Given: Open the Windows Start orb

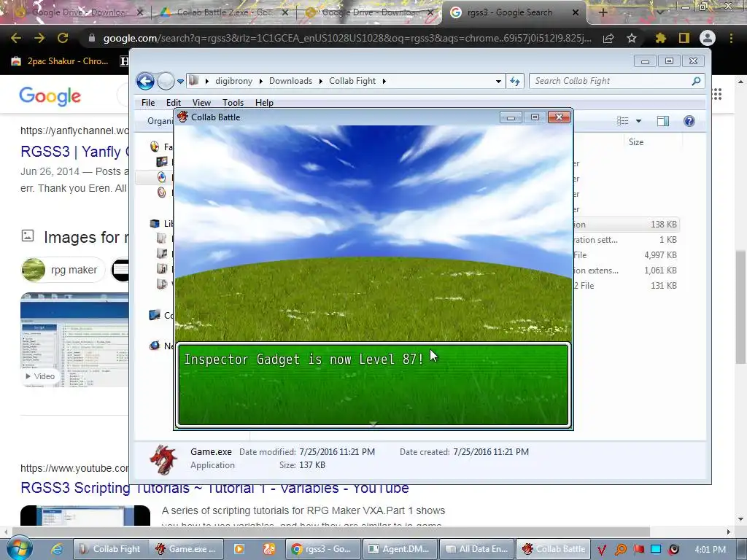Looking at the screenshot, I should point(19,548).
